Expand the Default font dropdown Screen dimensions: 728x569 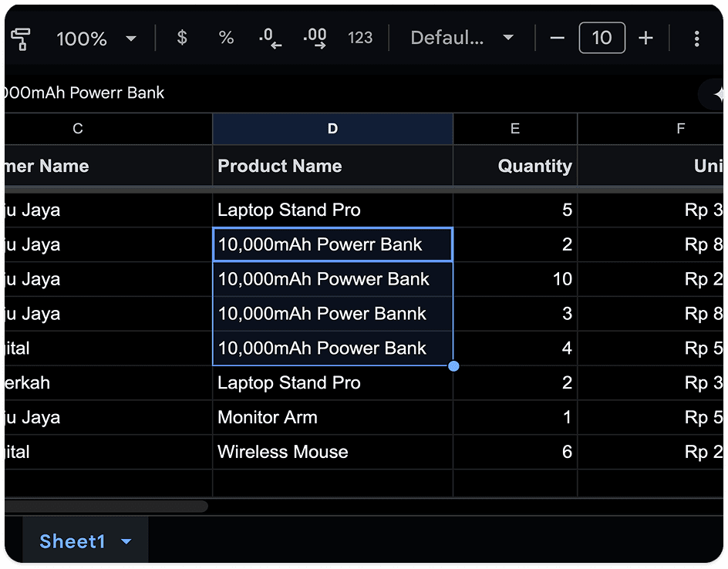pyautogui.click(x=461, y=38)
